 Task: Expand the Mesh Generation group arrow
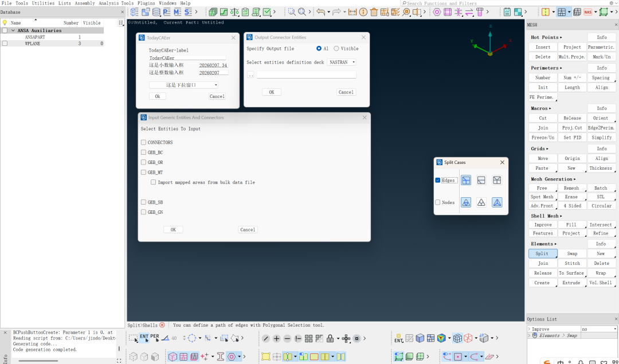click(575, 179)
